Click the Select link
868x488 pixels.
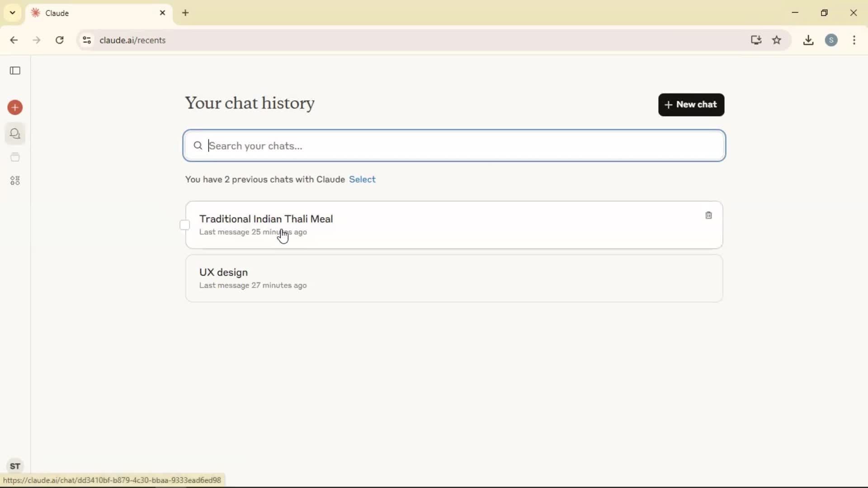click(x=362, y=179)
